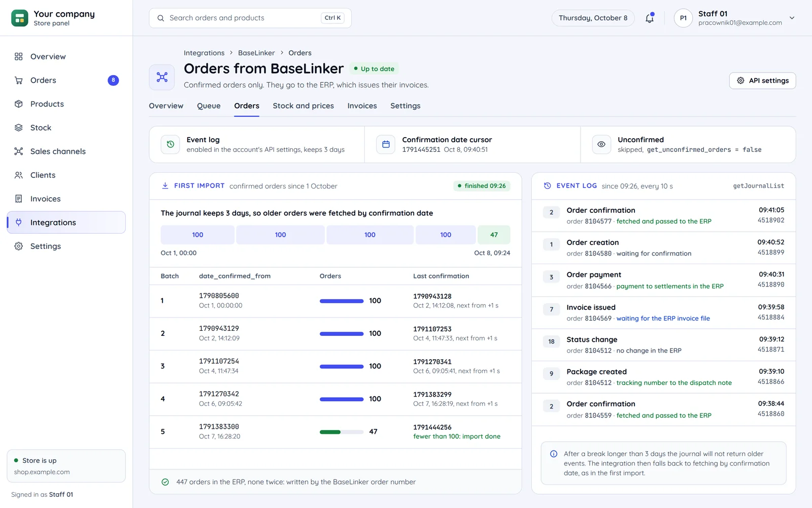Click the Orders badge showing 8
The height and width of the screenshot is (508, 812).
pyautogui.click(x=113, y=80)
